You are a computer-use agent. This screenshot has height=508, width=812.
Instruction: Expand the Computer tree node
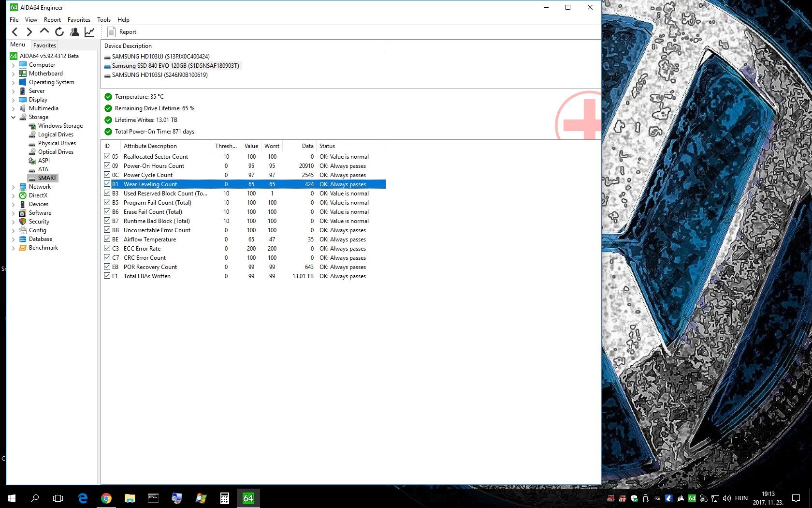click(13, 65)
